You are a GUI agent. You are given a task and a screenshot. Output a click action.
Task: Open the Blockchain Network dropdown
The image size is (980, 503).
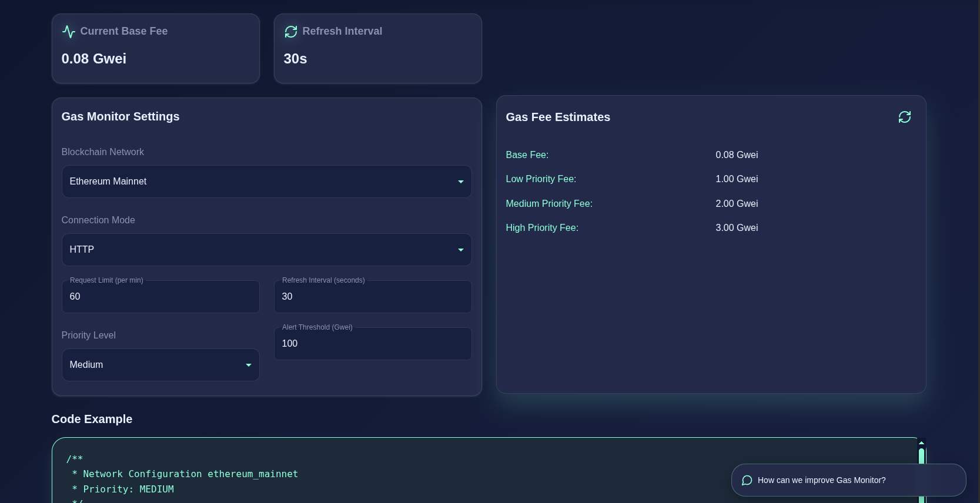(266, 182)
